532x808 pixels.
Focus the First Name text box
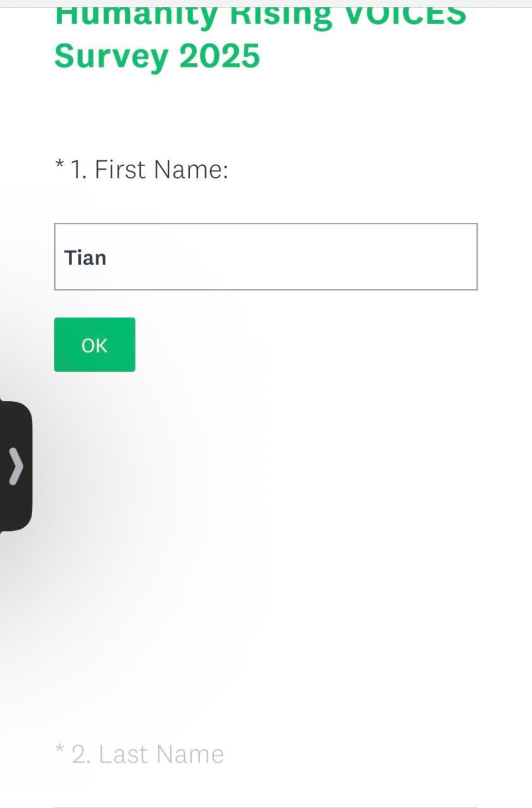click(x=265, y=257)
